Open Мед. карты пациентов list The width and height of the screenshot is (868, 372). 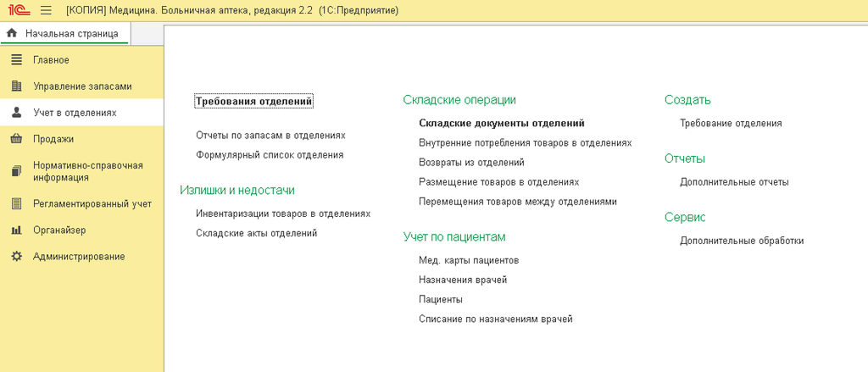click(x=468, y=260)
